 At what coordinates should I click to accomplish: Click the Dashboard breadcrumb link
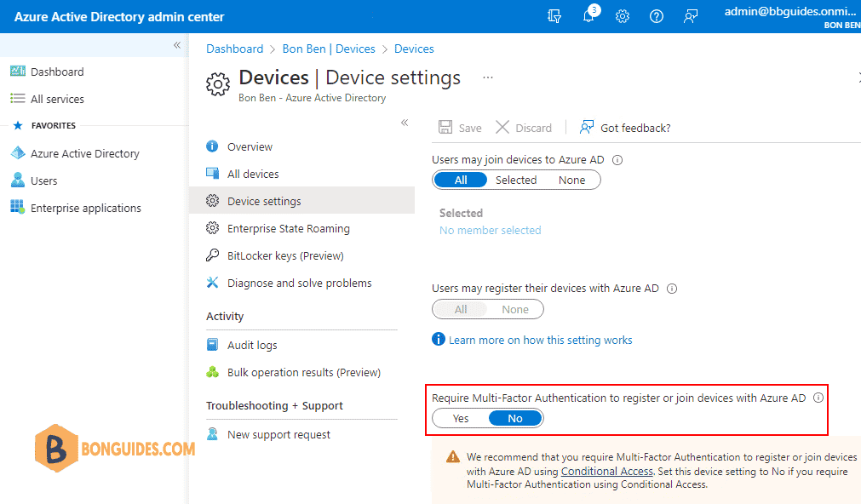click(234, 49)
